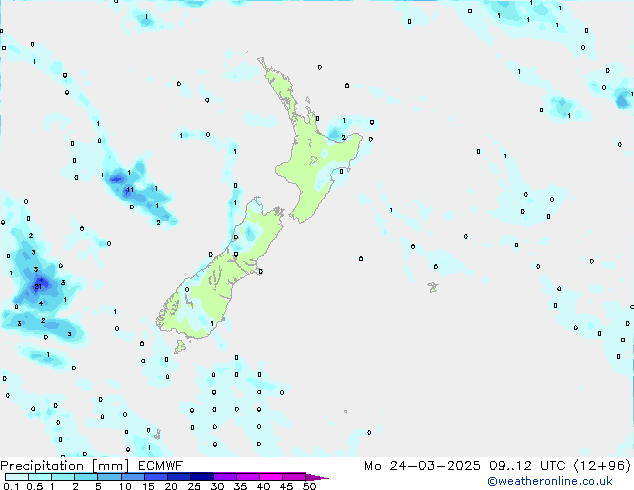Click the 0.1–0.5 mm legend color swatch
The height and width of the screenshot is (490, 634).
point(17,477)
